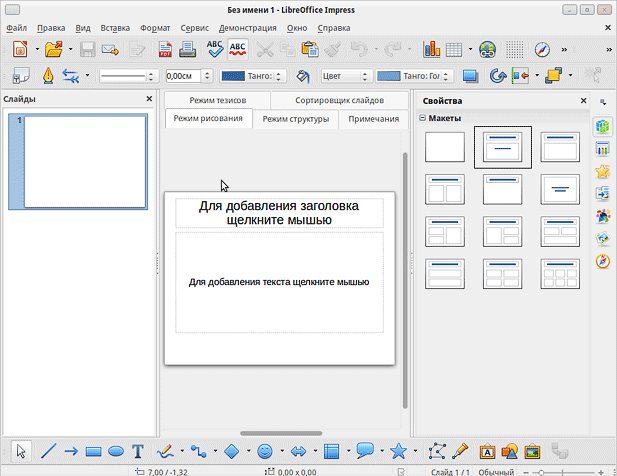
Task: Click the Rotate icon
Action: (497, 76)
